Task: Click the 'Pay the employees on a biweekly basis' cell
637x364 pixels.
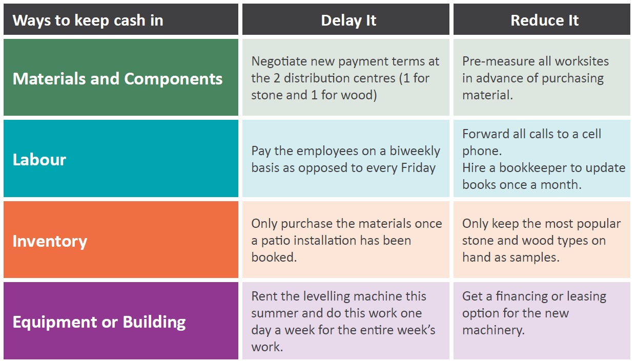Action: (346, 159)
